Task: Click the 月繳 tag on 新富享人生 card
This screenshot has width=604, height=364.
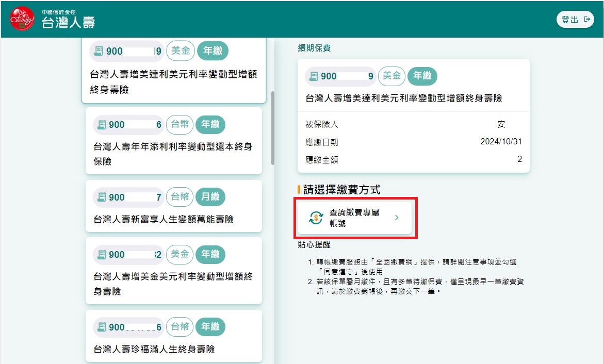Action: pos(210,197)
